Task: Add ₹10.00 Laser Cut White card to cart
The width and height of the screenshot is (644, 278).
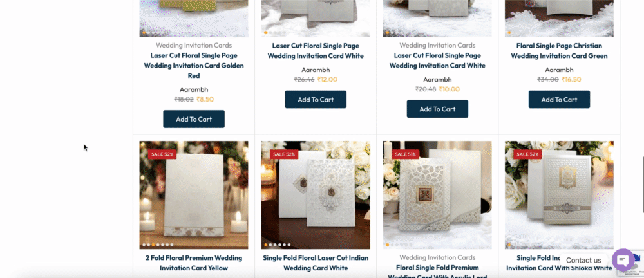Action: pyautogui.click(x=437, y=109)
